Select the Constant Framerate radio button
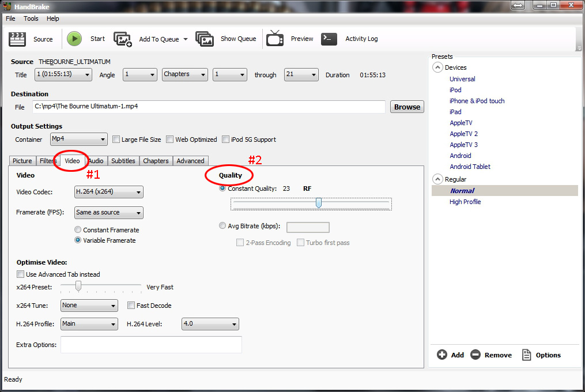The width and height of the screenshot is (585, 392). point(78,229)
